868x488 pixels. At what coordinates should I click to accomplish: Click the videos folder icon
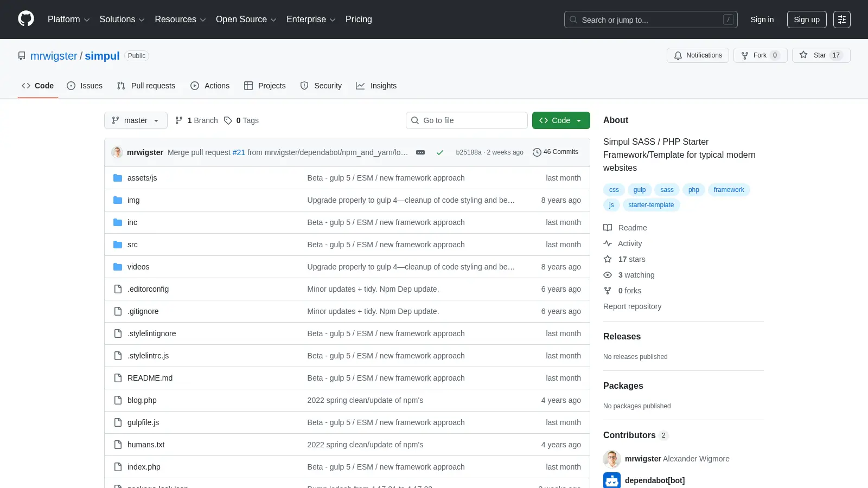[118, 267]
